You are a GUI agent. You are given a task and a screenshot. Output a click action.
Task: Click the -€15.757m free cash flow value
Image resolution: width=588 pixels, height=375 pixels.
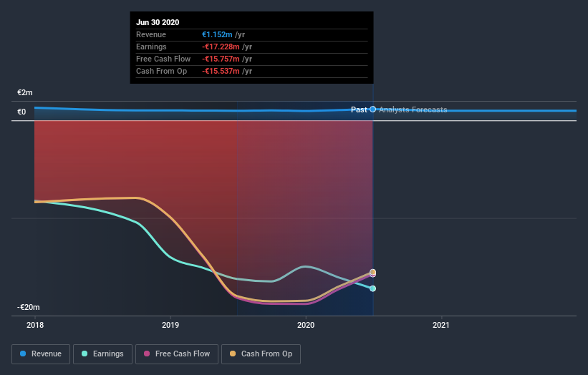(221, 59)
